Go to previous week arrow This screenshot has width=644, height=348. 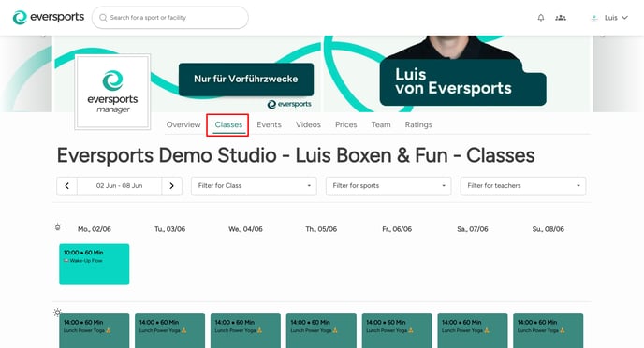click(67, 186)
